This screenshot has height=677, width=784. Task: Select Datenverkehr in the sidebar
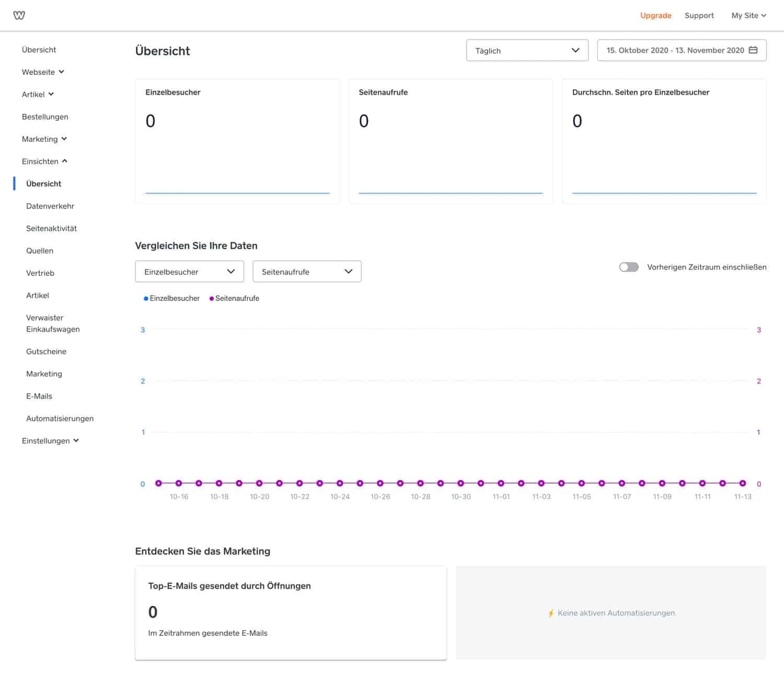[x=50, y=206]
